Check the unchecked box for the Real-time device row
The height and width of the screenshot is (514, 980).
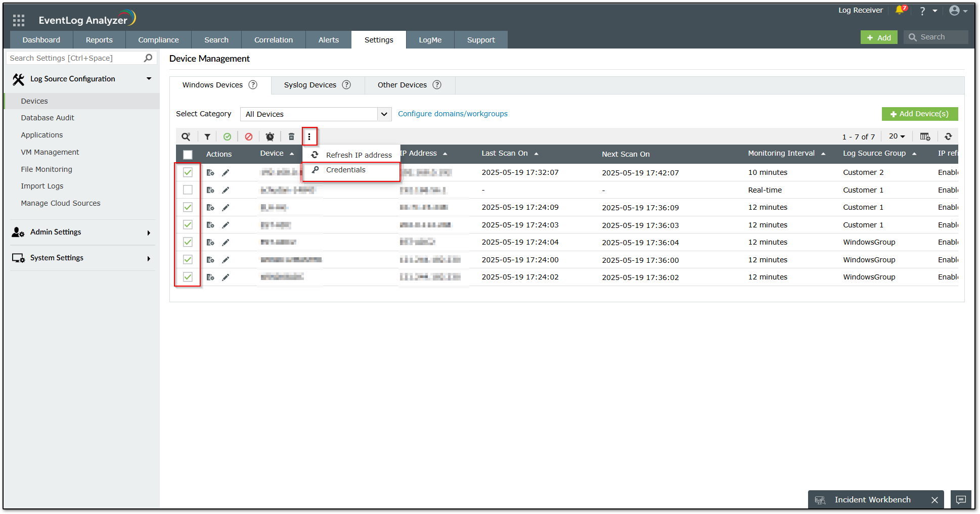coord(188,190)
